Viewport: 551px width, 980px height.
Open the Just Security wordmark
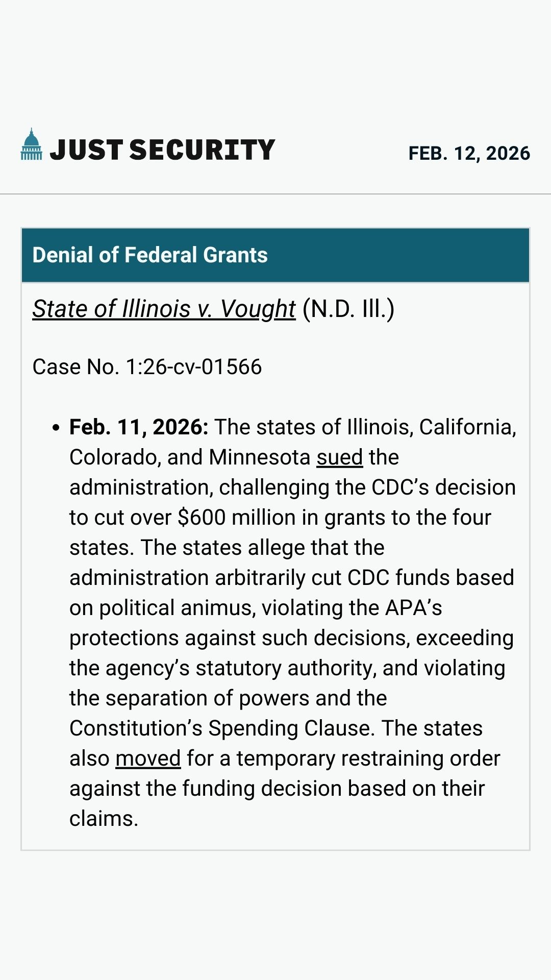click(162, 150)
